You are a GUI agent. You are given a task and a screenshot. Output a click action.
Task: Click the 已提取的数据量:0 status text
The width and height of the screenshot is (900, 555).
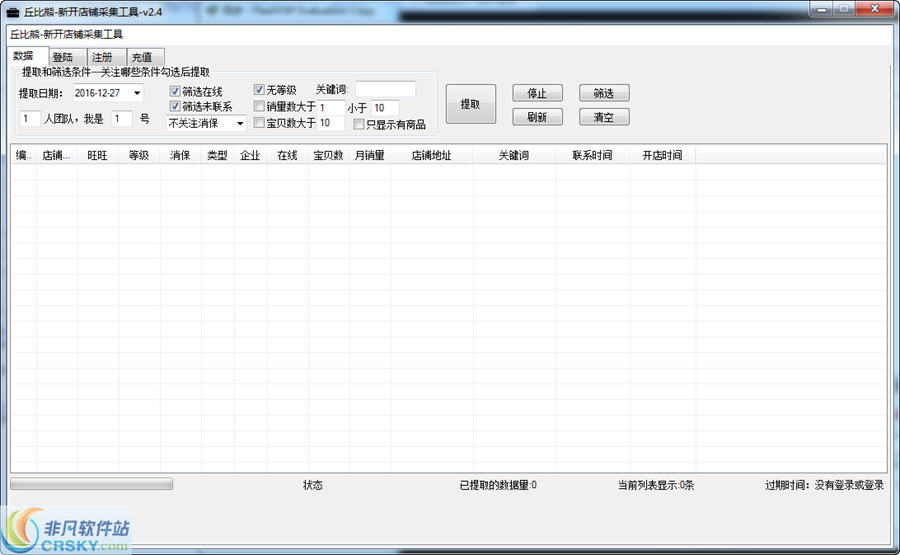point(498,485)
